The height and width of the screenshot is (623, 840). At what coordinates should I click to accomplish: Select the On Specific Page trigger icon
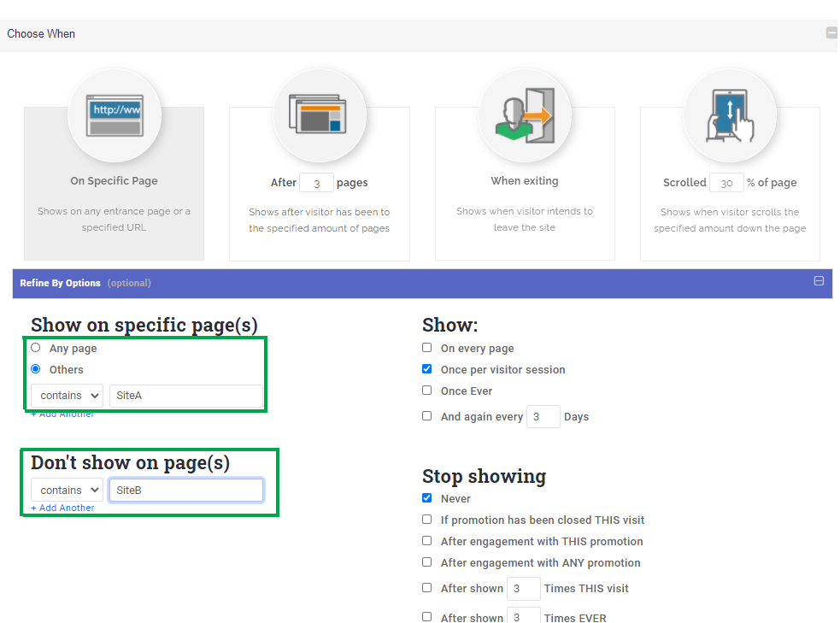coord(114,115)
